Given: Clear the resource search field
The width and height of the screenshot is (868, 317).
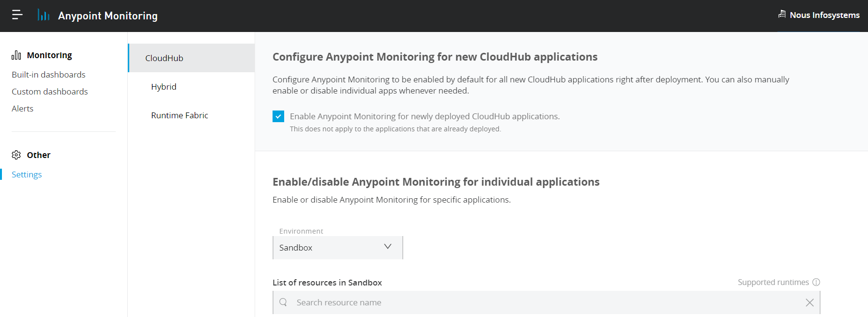Looking at the screenshot, I should (x=809, y=302).
